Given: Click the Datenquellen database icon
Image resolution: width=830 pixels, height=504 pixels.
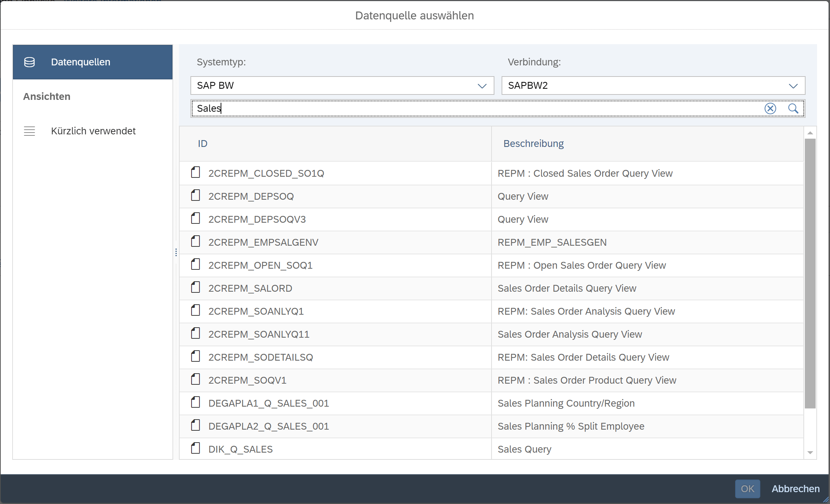Looking at the screenshot, I should [29, 62].
